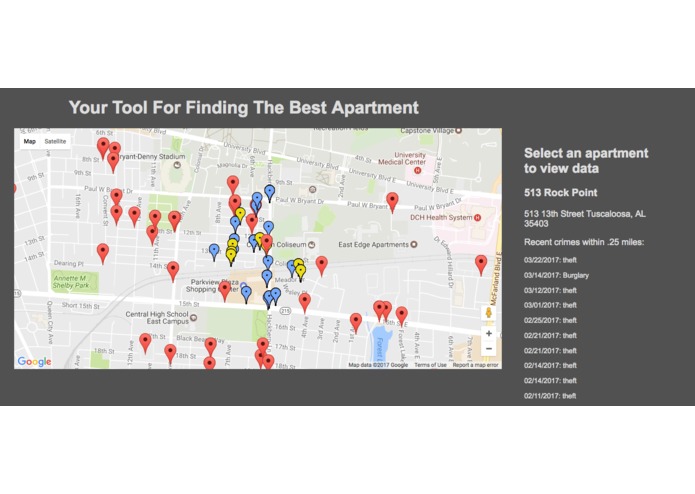Click the 513 13th Street Tuscaloosa address
695x494 pixels.
coord(585,218)
